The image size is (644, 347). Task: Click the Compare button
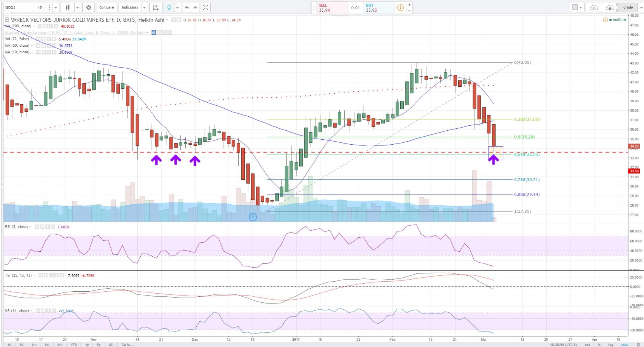tap(106, 7)
